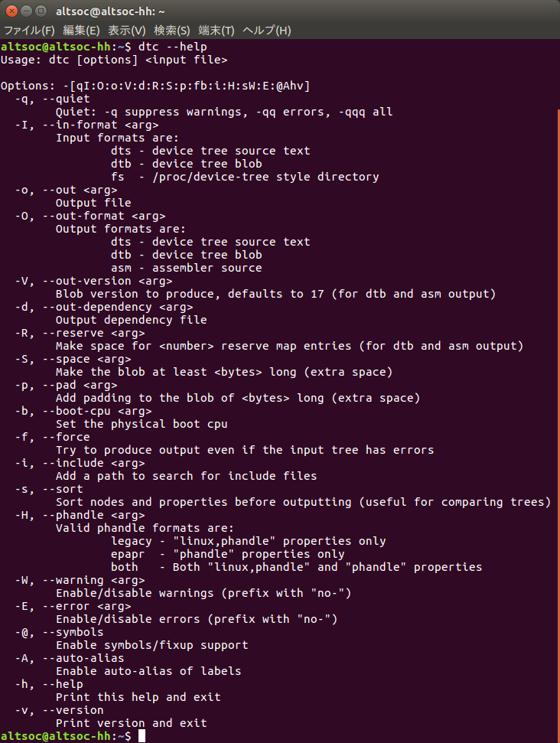Viewport: 560px width, 743px height.
Task: Open the ヘルプ(H) menu
Action: pos(266,31)
